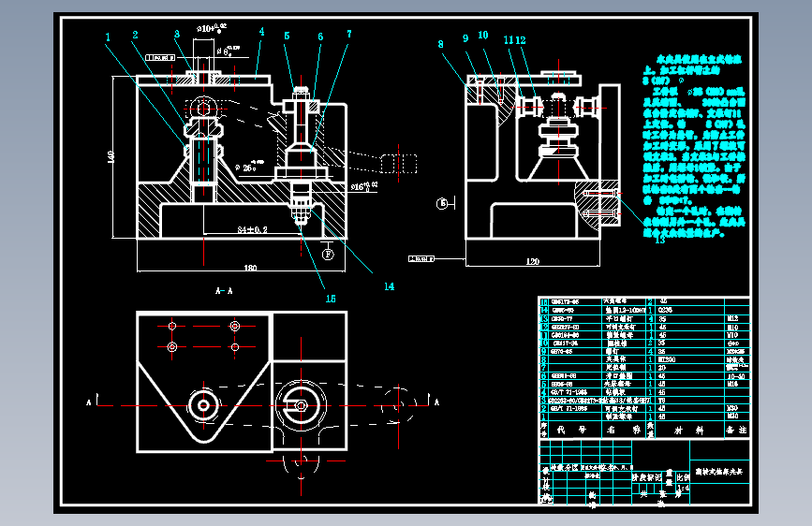812x526 pixels.
Task: Click the 材料 header in parts table
Action: click(688, 431)
